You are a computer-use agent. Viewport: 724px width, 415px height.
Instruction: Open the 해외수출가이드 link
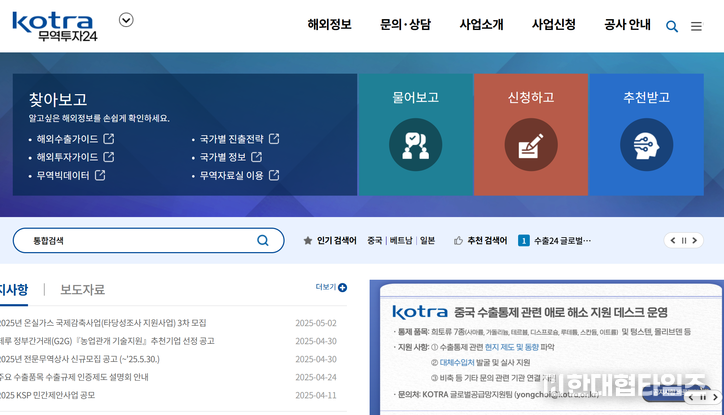pyautogui.click(x=67, y=139)
